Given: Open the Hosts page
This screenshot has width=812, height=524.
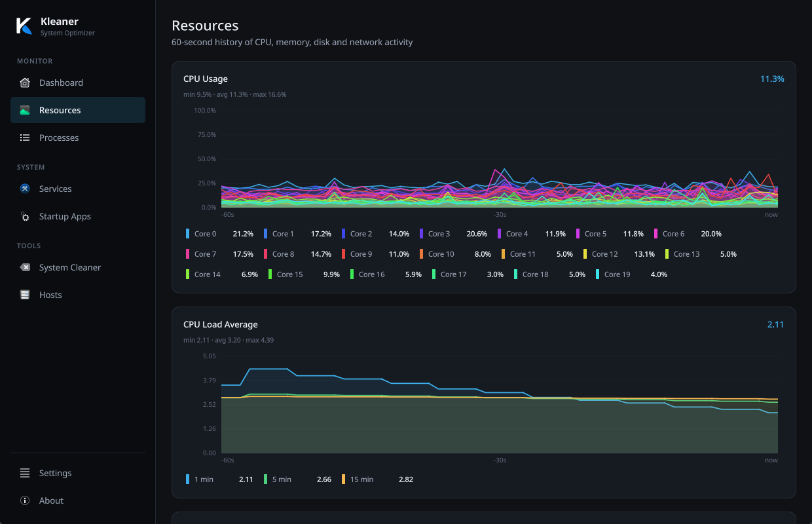Looking at the screenshot, I should click(x=78, y=295).
